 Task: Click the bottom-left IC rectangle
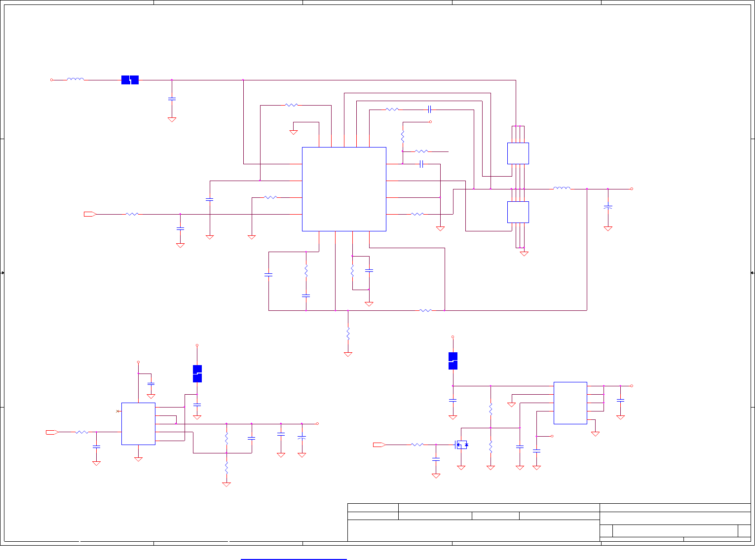pyautogui.click(x=138, y=424)
